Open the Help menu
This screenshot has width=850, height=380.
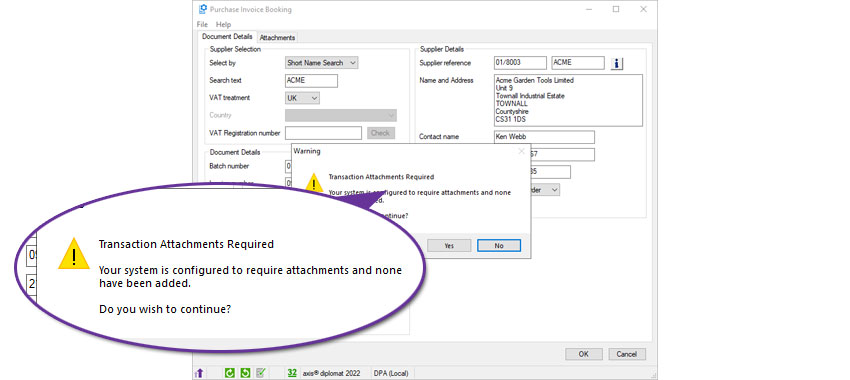223,24
